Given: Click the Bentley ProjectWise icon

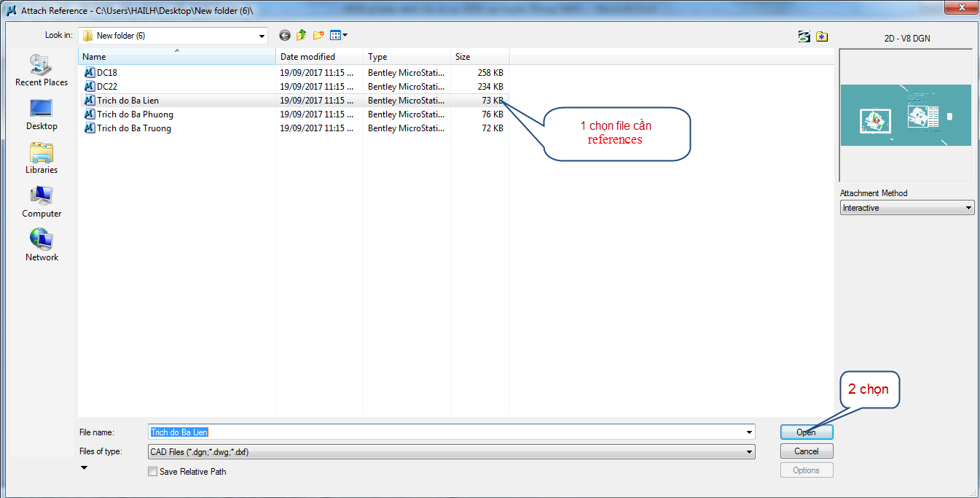Looking at the screenshot, I should pyautogui.click(x=804, y=36).
